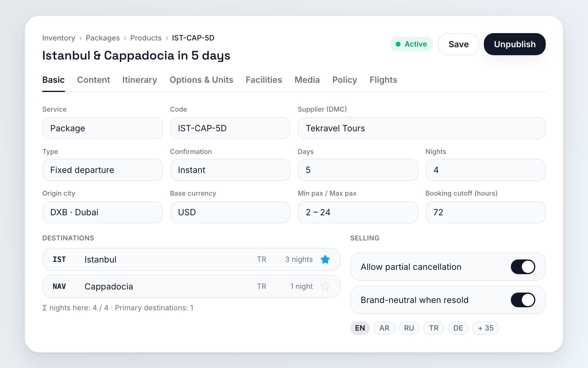Click the Save button
This screenshot has height=368, width=588.
(x=458, y=44)
